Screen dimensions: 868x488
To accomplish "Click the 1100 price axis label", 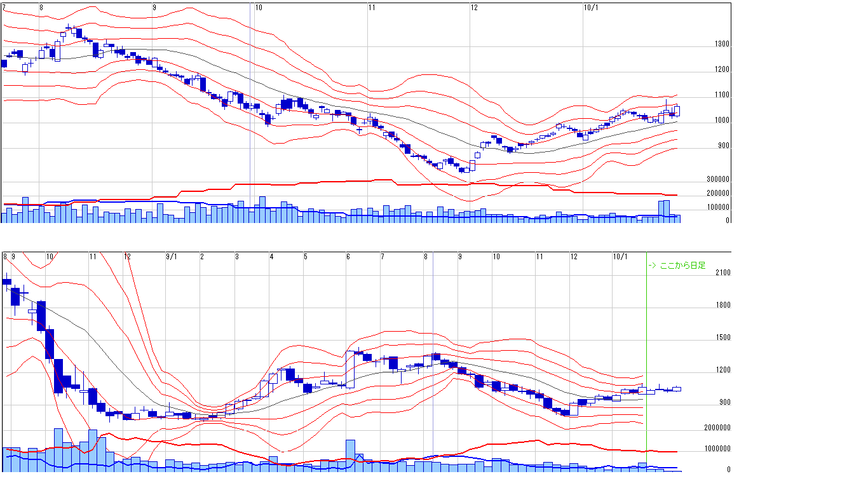I will 721,95.
